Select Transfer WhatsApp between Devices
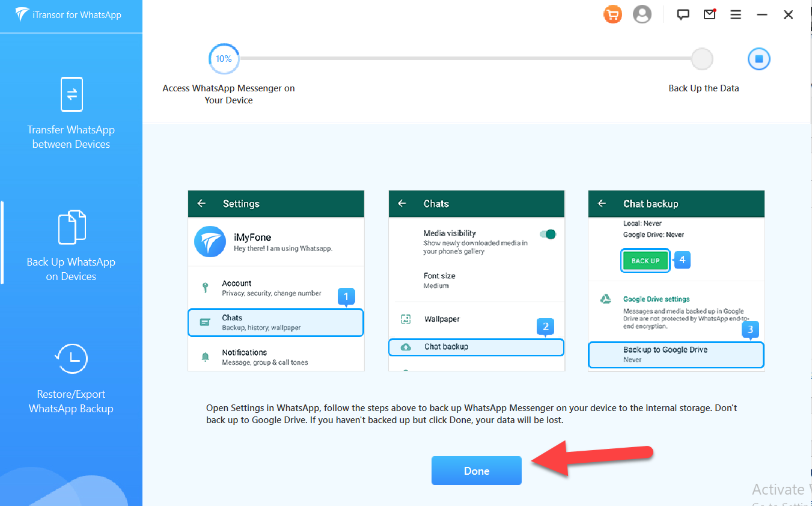The height and width of the screenshot is (506, 812). click(x=71, y=113)
